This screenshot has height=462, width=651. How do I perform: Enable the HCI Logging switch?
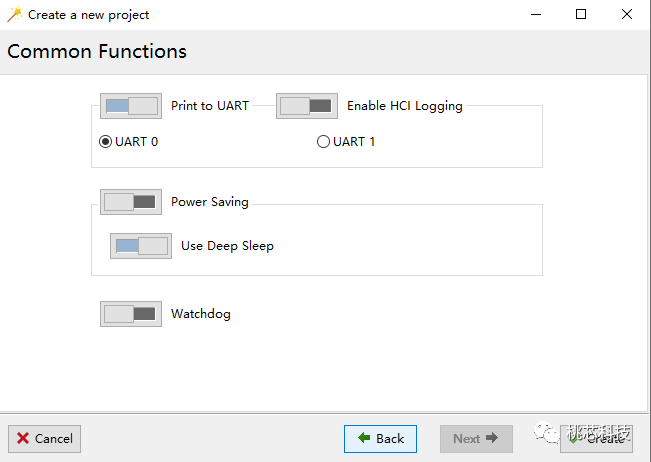307,106
